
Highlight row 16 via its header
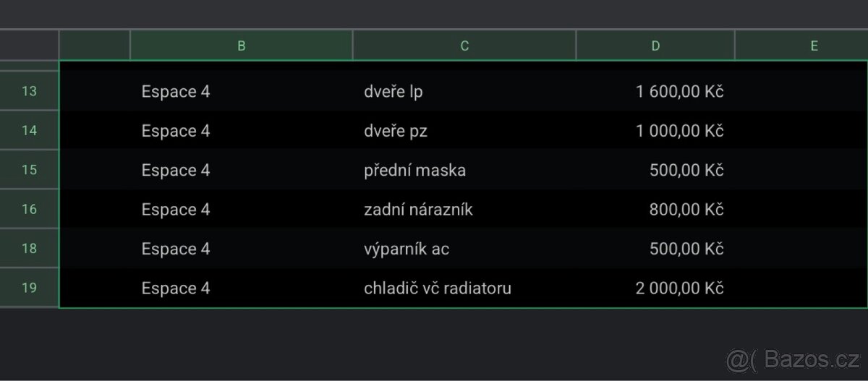pyautogui.click(x=29, y=210)
